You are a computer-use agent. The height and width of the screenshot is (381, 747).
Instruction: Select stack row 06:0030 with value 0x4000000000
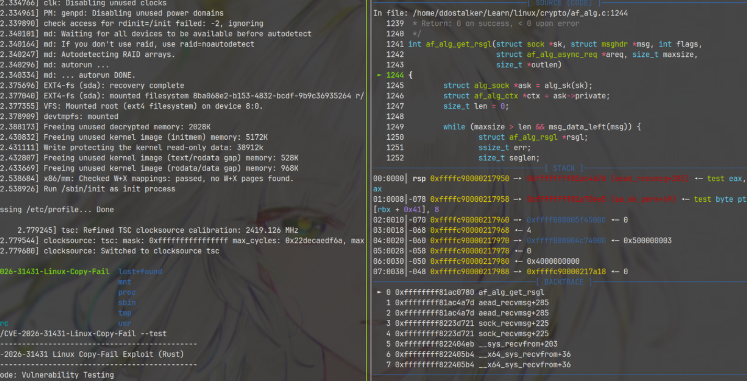click(x=476, y=261)
